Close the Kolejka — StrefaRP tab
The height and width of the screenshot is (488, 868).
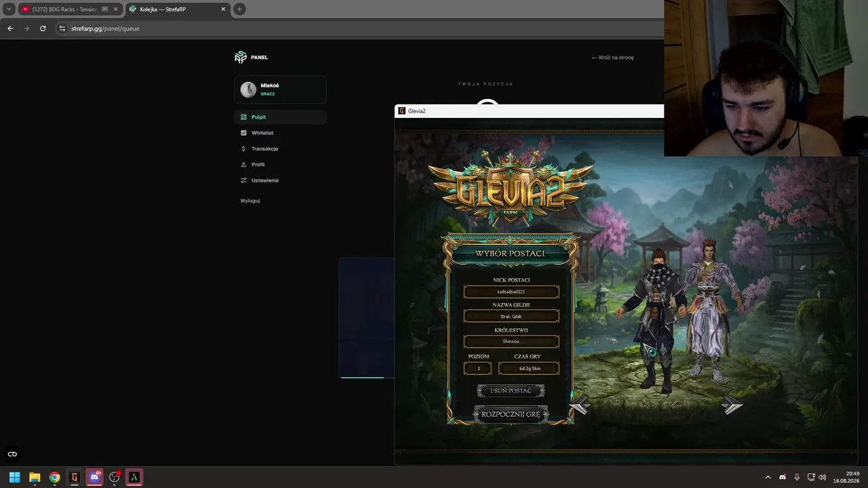[x=222, y=9]
